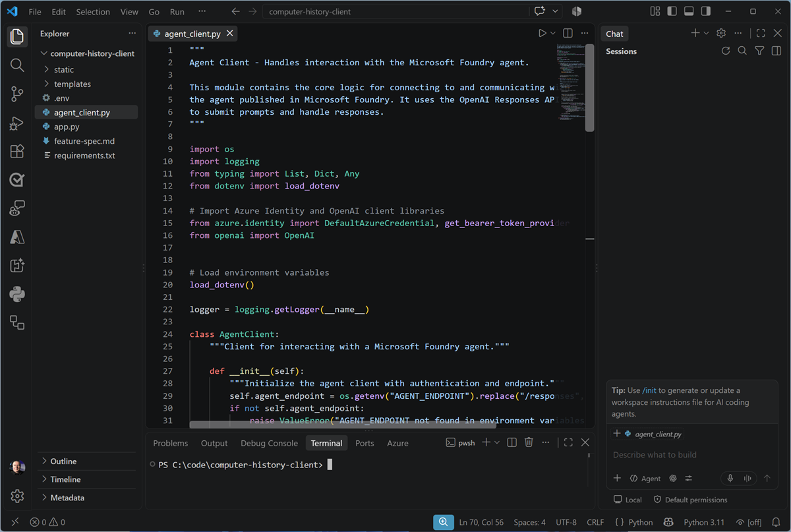Open run options dropdown arrow
Screen dimensions: 791x532
553,33
